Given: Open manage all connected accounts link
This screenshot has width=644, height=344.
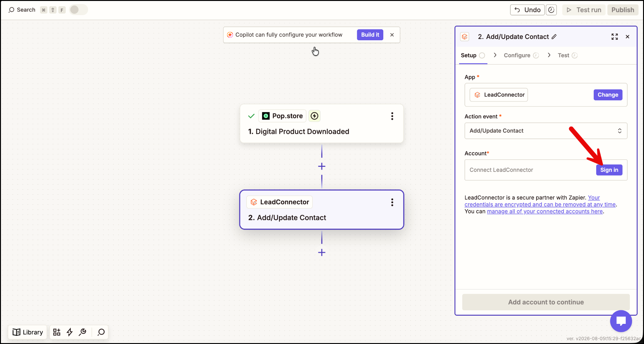Looking at the screenshot, I should tap(545, 211).
